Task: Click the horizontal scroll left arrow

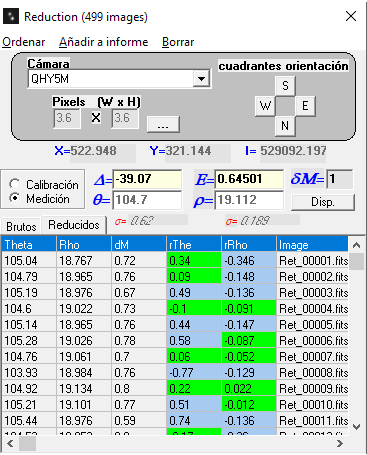Action: 10,443
